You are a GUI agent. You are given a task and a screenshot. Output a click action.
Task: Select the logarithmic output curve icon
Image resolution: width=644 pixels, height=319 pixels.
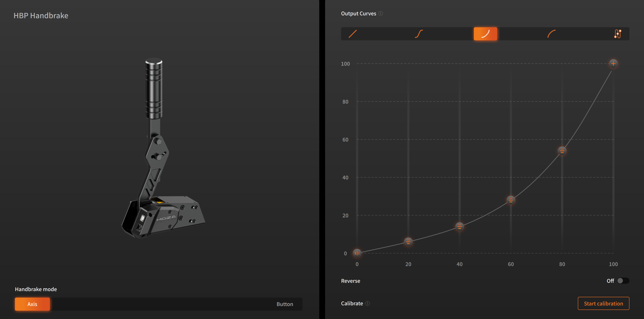tap(551, 34)
